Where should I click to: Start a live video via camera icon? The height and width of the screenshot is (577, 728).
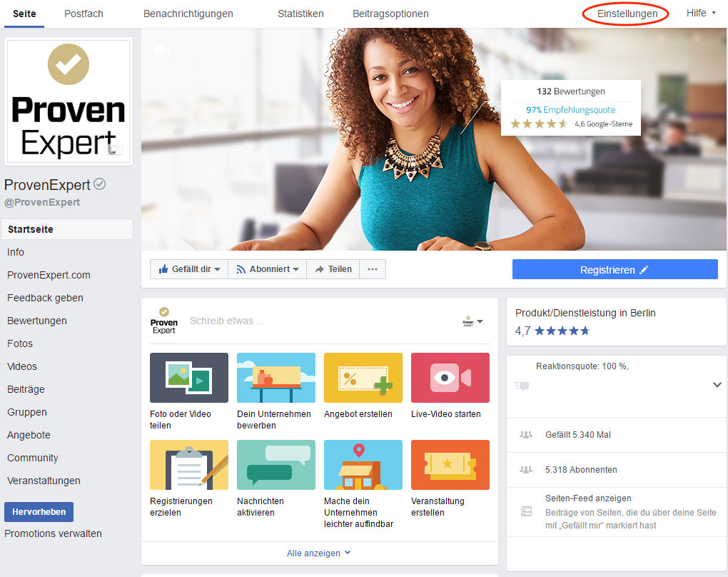point(450,377)
